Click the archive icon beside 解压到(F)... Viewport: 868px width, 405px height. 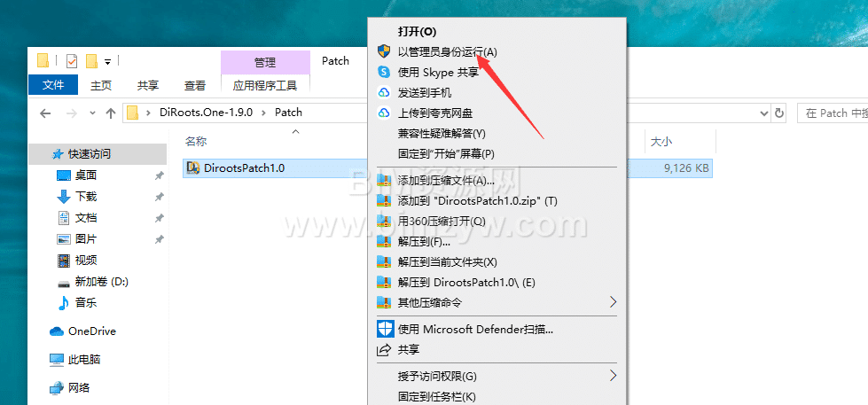(384, 241)
